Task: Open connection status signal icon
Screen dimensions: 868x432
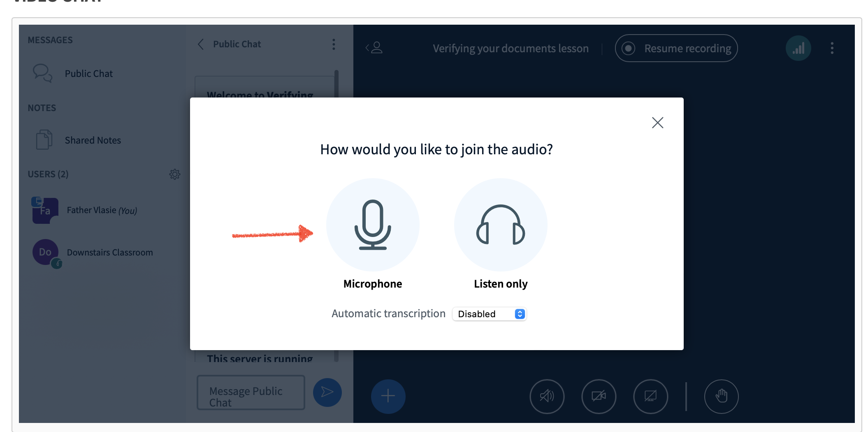Action: point(798,49)
